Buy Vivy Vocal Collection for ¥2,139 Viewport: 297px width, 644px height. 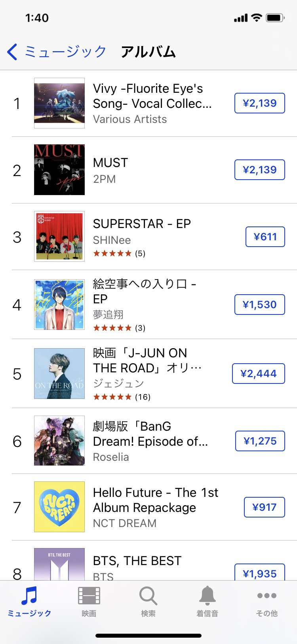[x=259, y=103]
